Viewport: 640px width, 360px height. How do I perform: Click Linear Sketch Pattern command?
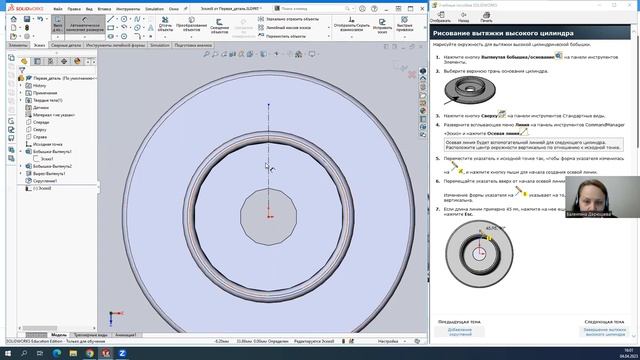pyautogui.click(x=284, y=28)
